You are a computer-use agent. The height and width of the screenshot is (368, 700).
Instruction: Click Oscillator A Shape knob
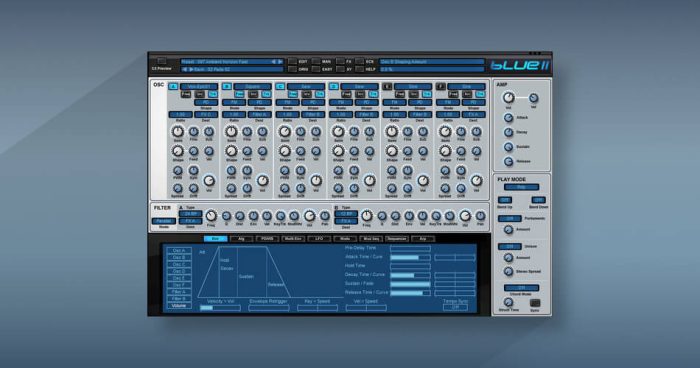(178, 151)
